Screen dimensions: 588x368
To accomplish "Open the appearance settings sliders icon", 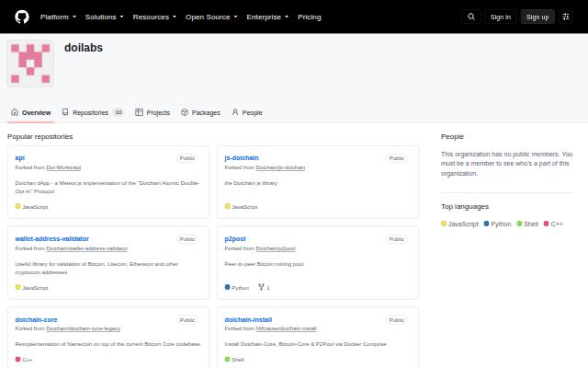I will click(566, 17).
